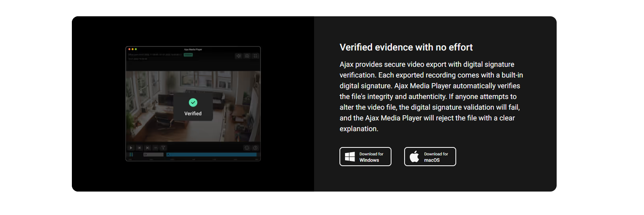Skip to the next frame button

tap(147, 148)
